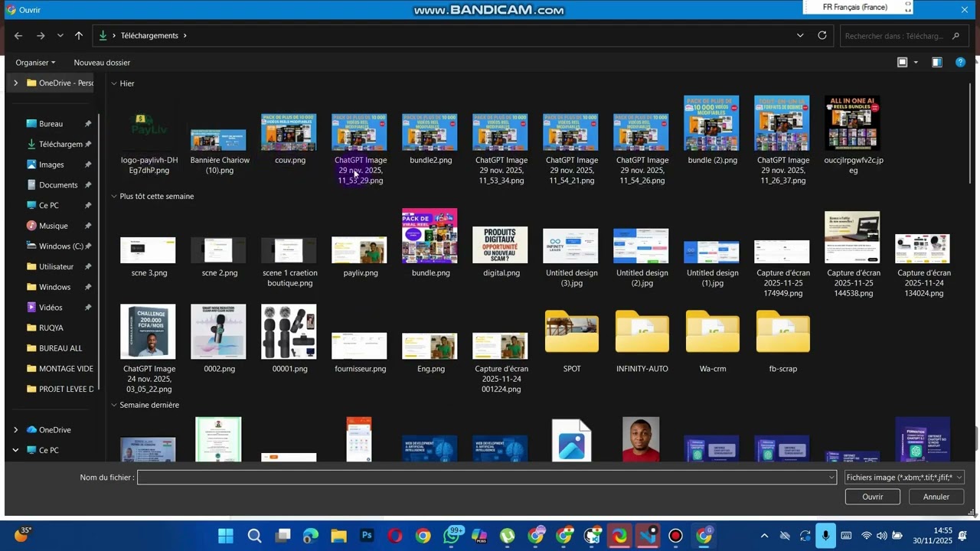Screen dimensions: 980x551
Task: Open the RUQYA folder in the sidebar
Action: tap(51, 328)
